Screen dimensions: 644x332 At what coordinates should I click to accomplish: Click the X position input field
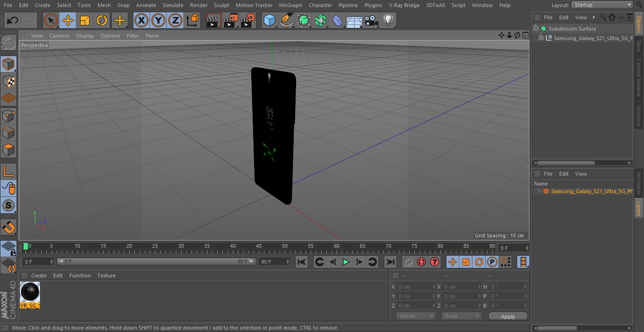[417, 287]
